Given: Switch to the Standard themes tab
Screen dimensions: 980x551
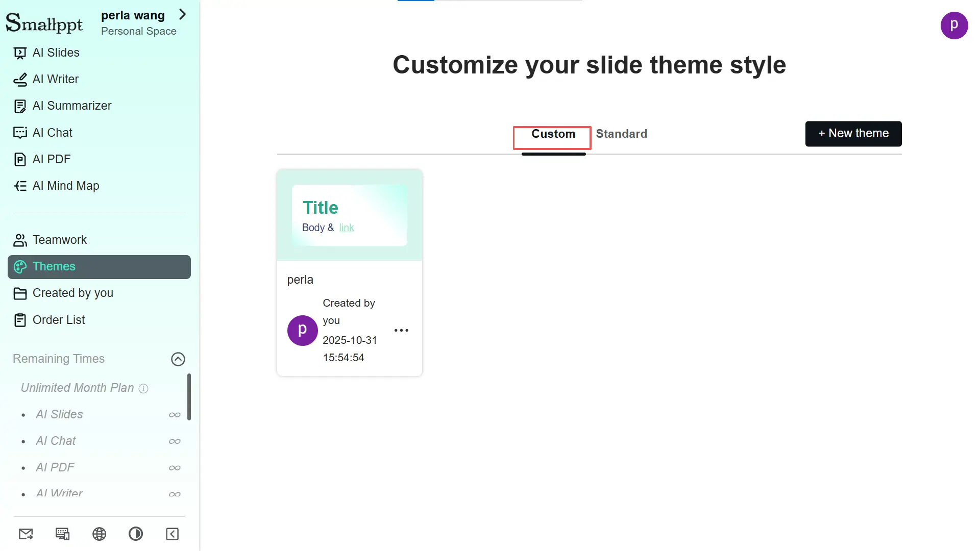Looking at the screenshot, I should point(621,134).
